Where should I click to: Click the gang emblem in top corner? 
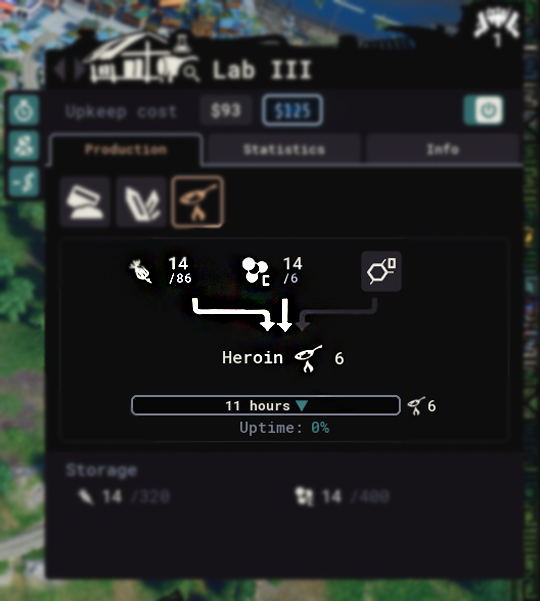coord(497,27)
